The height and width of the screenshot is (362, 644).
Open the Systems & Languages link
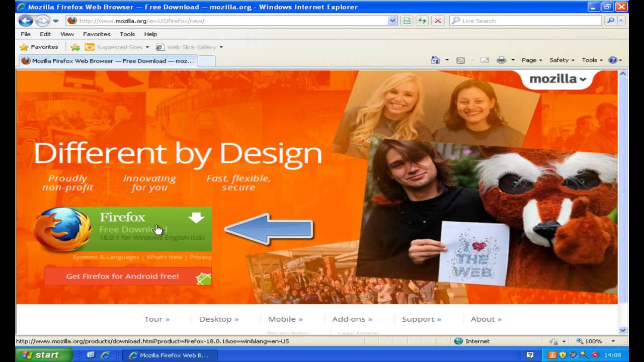pos(106,257)
